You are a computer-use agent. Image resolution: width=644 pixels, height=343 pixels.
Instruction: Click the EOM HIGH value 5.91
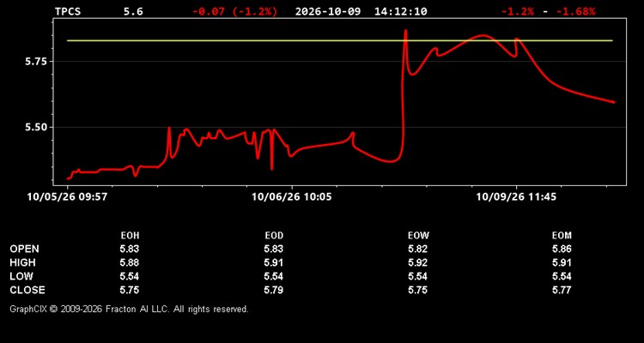click(x=562, y=262)
